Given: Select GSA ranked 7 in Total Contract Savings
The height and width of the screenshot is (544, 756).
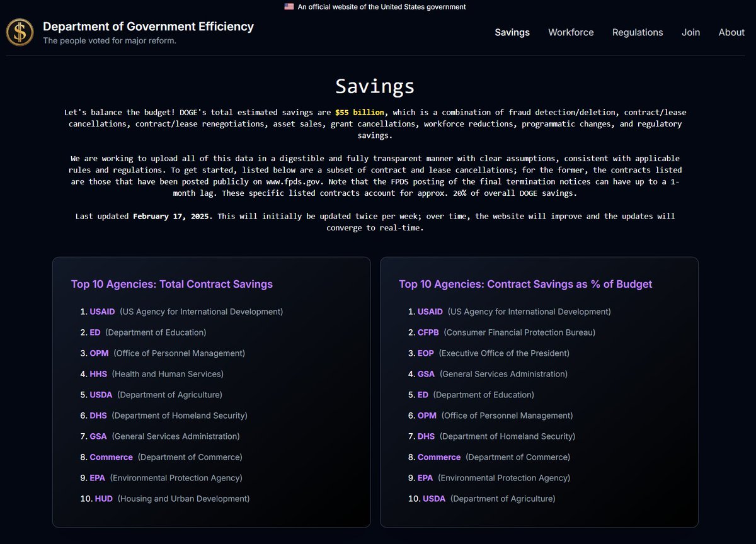Looking at the screenshot, I should 98,436.
